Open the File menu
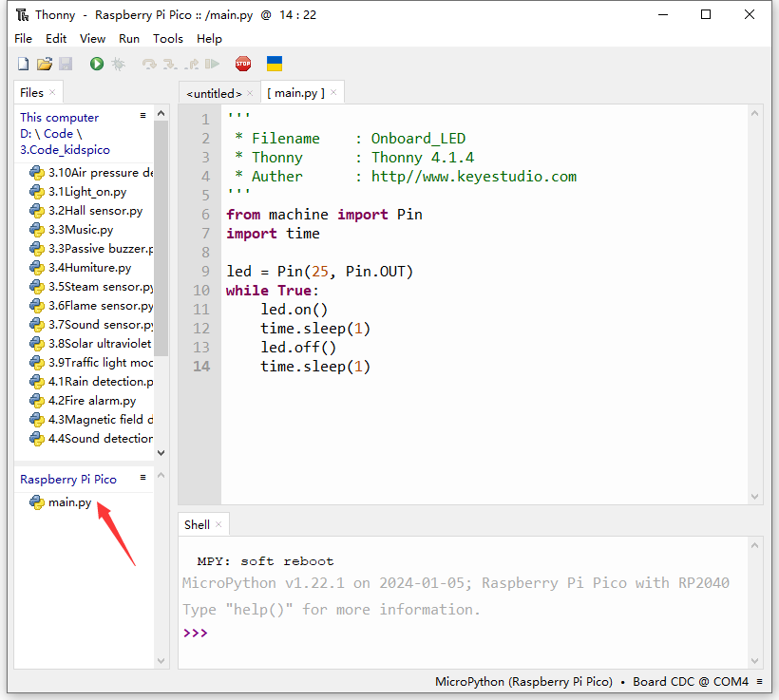 [x=24, y=39]
